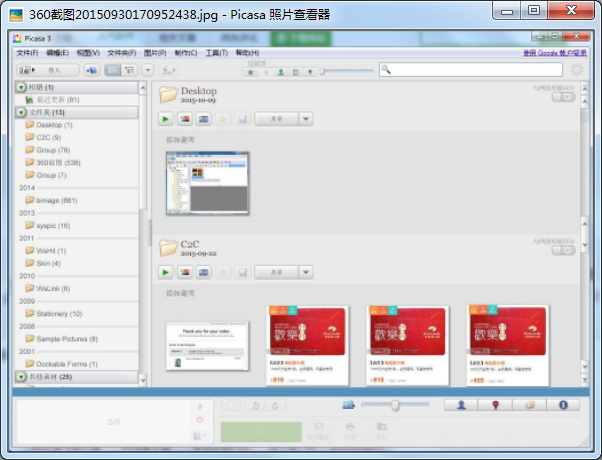Image resolution: width=602 pixels, height=460 pixels.
Task: Toggle star on the Desktop folder
Action: [222, 119]
